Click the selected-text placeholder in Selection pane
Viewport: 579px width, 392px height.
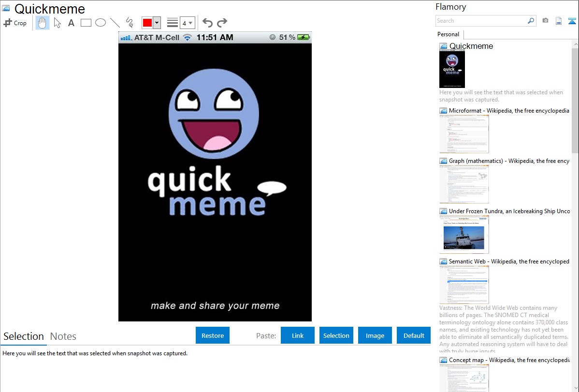click(x=95, y=353)
